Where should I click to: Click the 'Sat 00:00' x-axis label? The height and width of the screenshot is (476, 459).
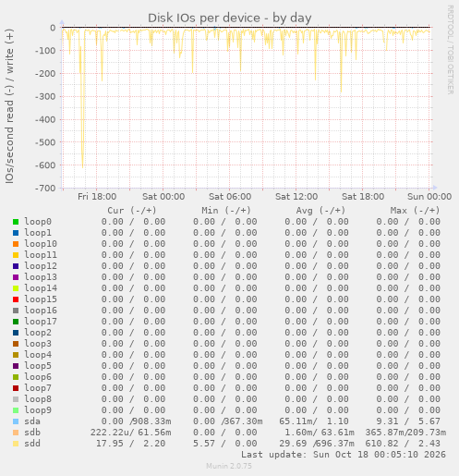[x=163, y=197]
